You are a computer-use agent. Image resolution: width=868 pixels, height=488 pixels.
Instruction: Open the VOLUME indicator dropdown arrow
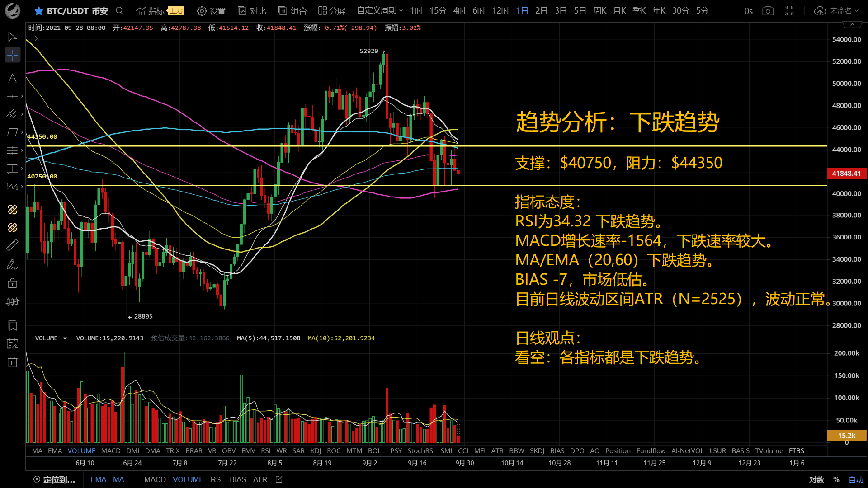(x=65, y=338)
